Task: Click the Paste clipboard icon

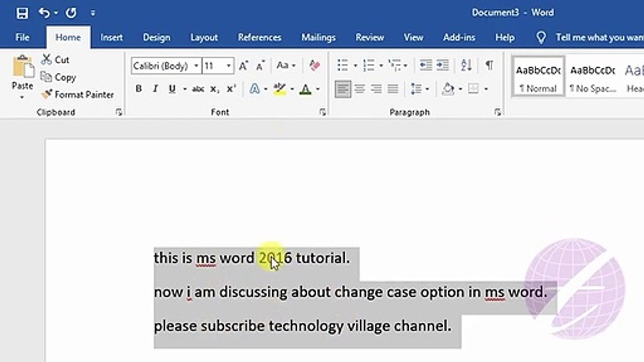Action: pos(22,68)
